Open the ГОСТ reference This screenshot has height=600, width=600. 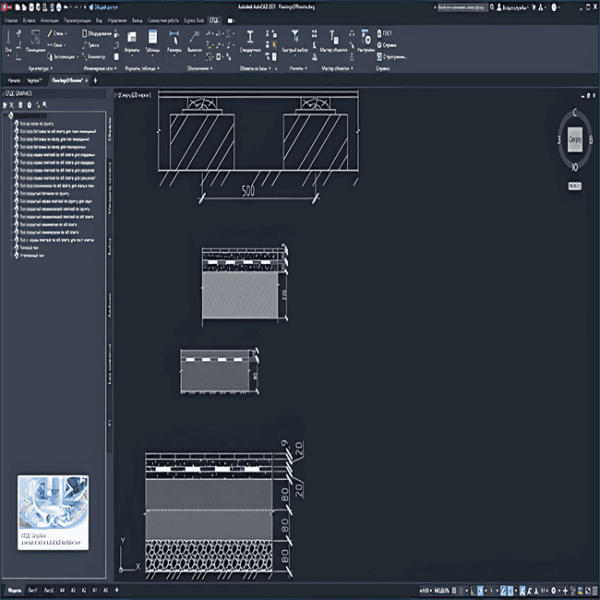(385, 33)
